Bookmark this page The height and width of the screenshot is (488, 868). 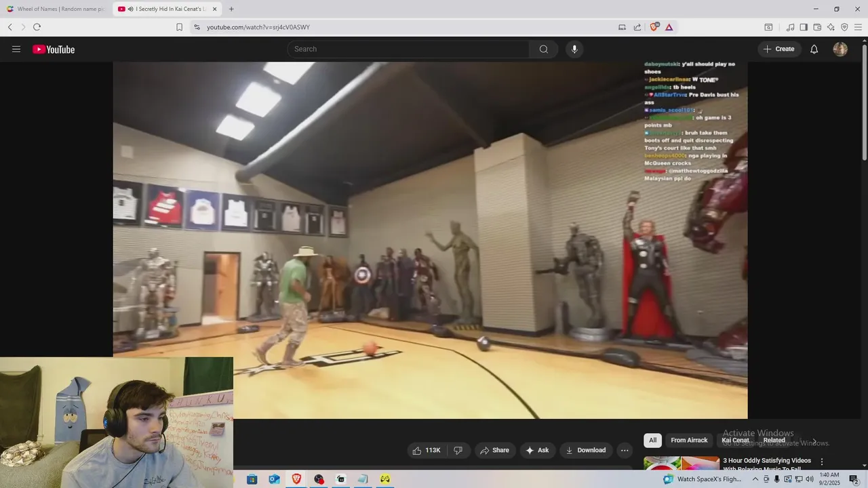179,27
